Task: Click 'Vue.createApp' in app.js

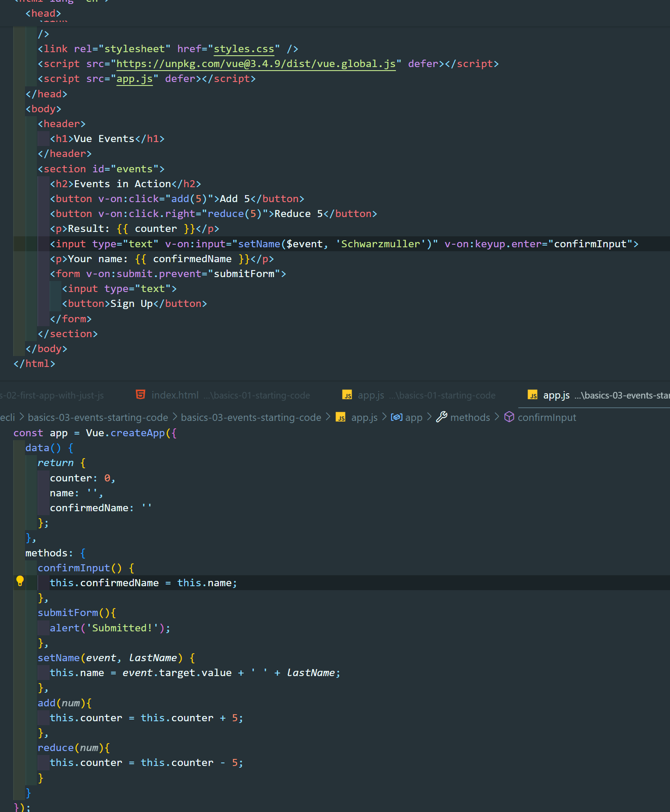Action: coord(125,433)
